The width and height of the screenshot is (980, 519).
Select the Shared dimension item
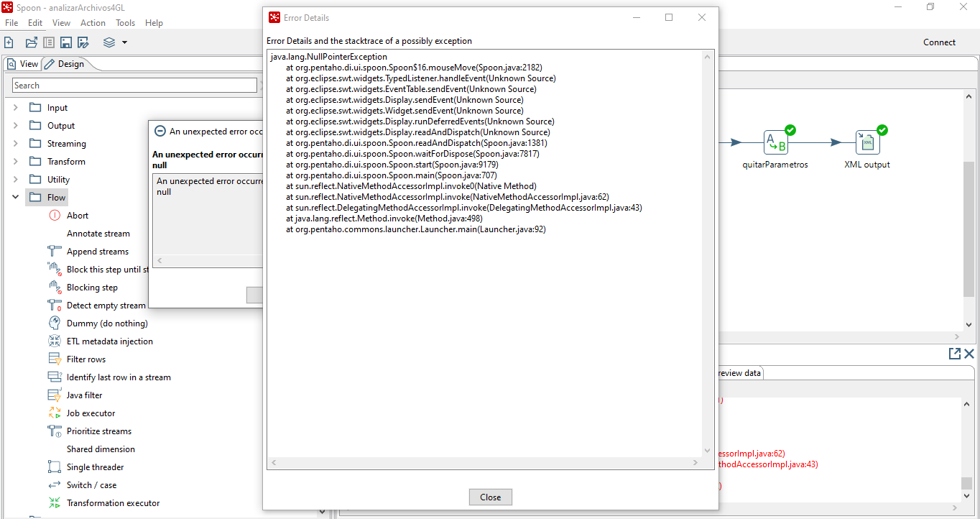point(101,449)
